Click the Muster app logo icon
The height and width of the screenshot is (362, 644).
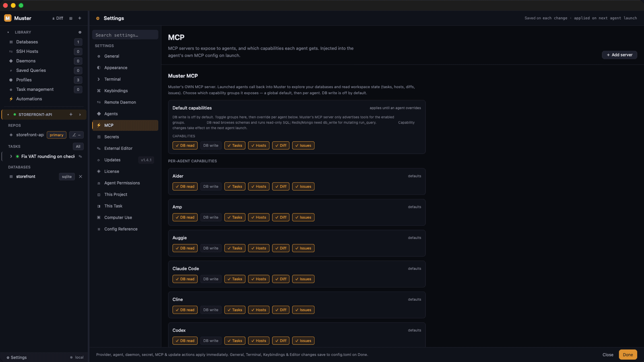8,18
